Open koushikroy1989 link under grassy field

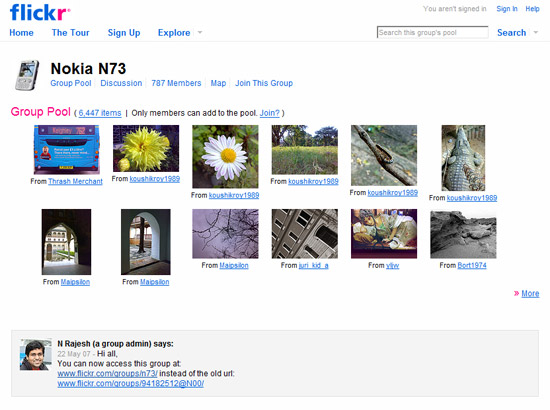[x=313, y=181]
